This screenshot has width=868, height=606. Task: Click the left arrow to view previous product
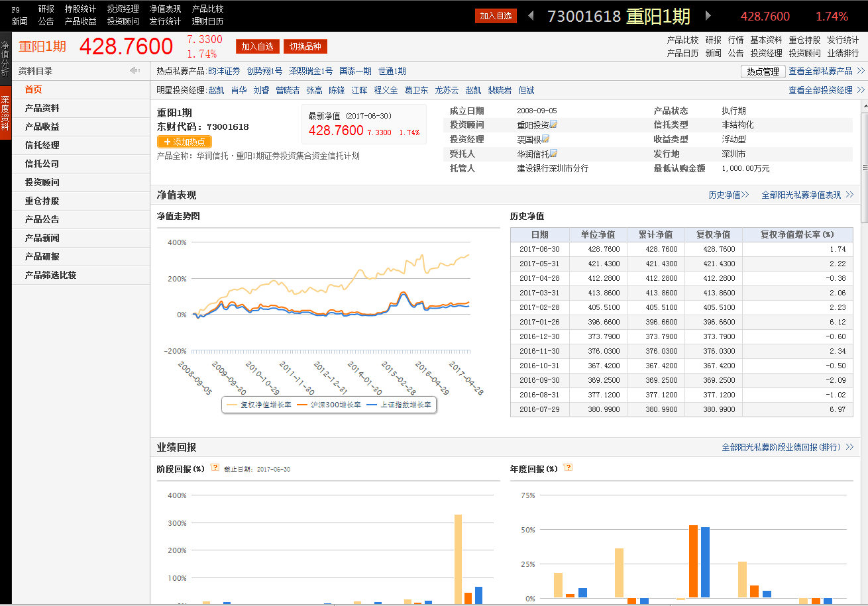pos(532,15)
